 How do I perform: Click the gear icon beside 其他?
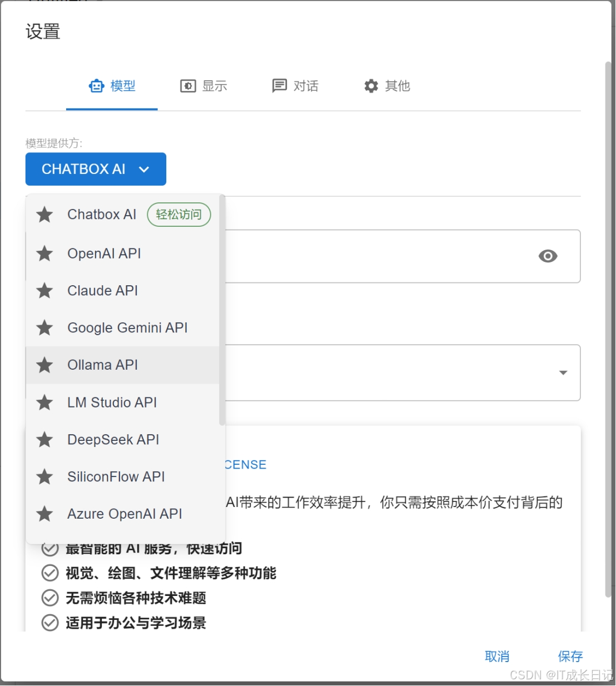coord(371,86)
